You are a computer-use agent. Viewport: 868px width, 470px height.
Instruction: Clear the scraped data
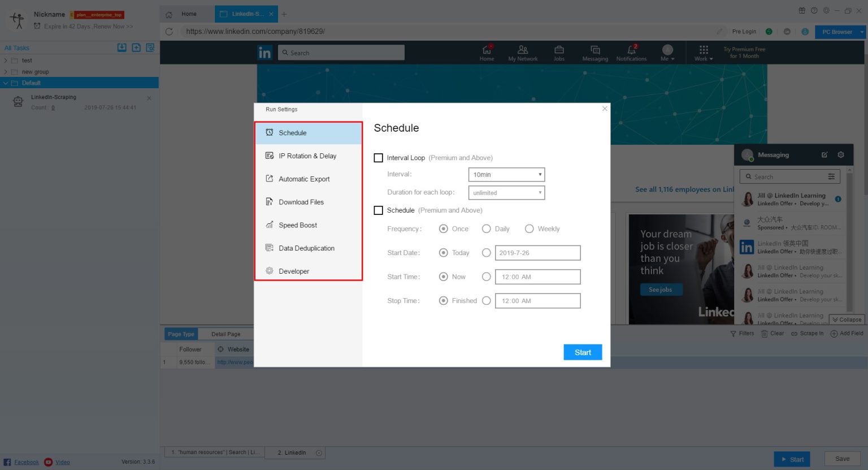pos(772,333)
